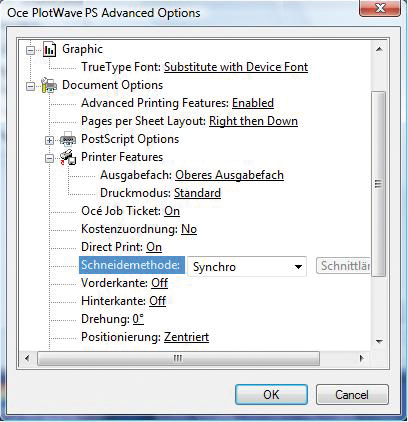Open the Schneidemethode Synchro dropdown
Image resolution: width=408 pixels, height=422 pixels.
coord(247,266)
